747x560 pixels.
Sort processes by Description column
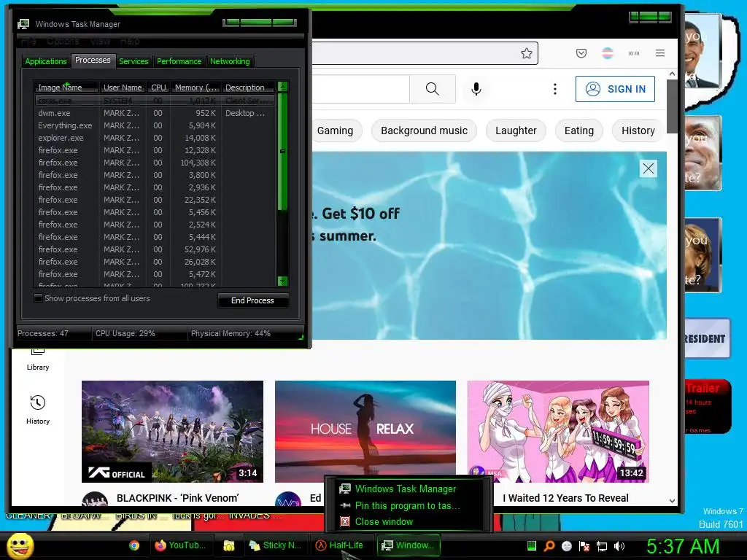[248, 87]
